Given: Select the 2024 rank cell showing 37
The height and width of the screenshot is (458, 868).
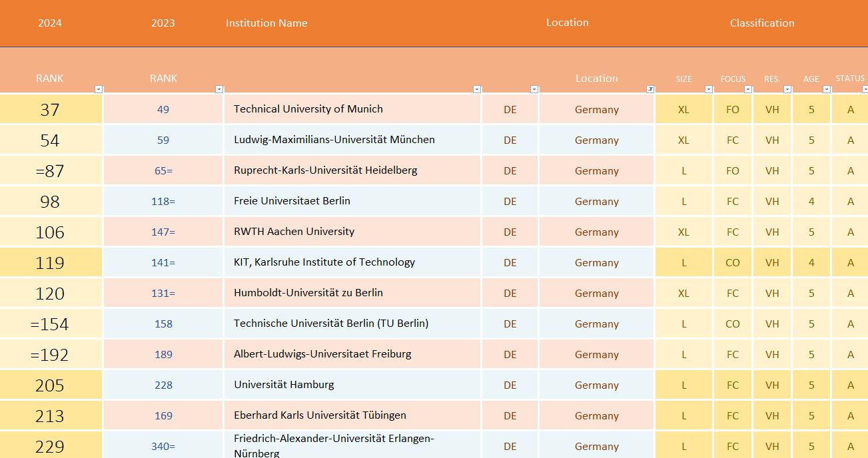Looking at the screenshot, I should pos(50,110).
